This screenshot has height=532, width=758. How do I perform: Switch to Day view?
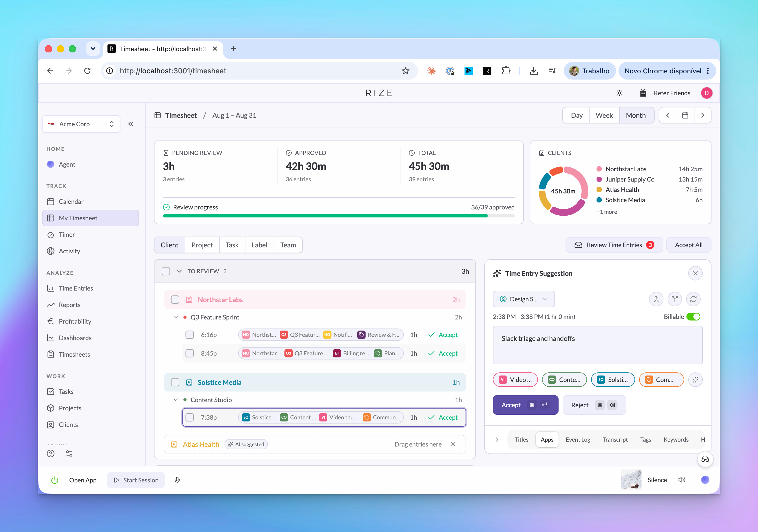576,115
